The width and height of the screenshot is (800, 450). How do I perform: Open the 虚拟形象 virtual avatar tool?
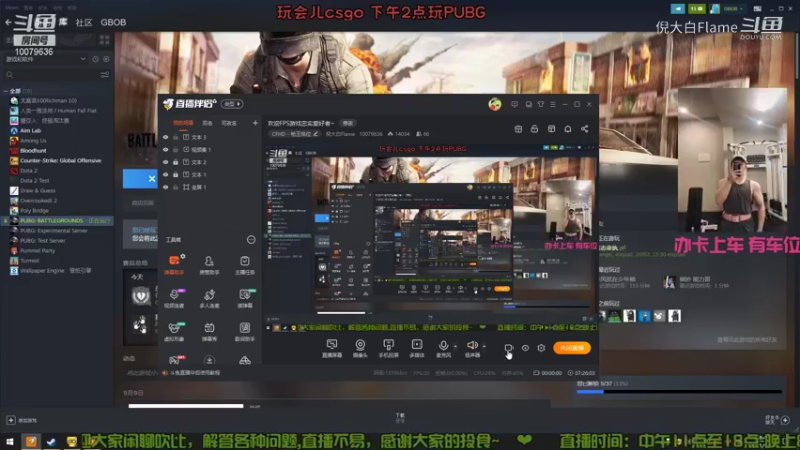[x=174, y=331]
